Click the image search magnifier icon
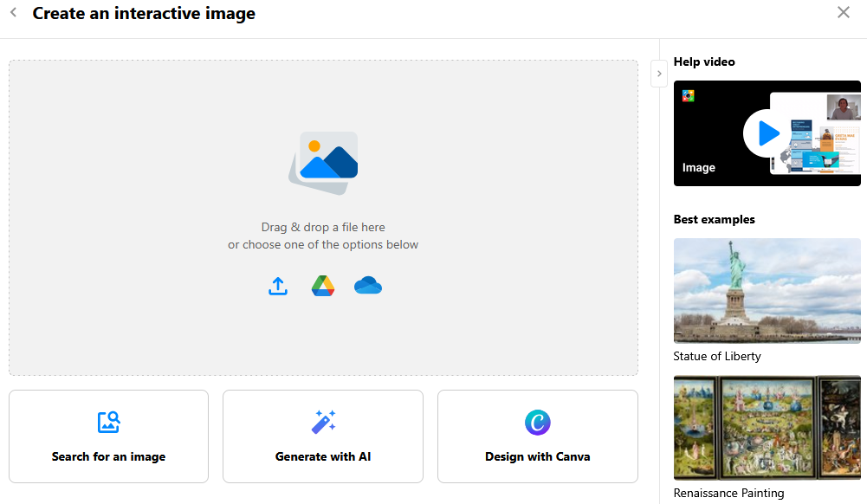Screen dimensions: 867x504 coord(108,422)
